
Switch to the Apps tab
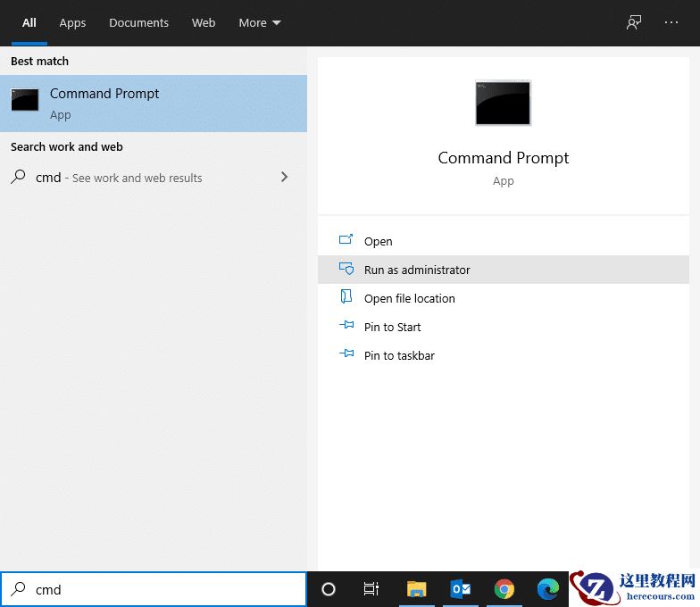72,23
